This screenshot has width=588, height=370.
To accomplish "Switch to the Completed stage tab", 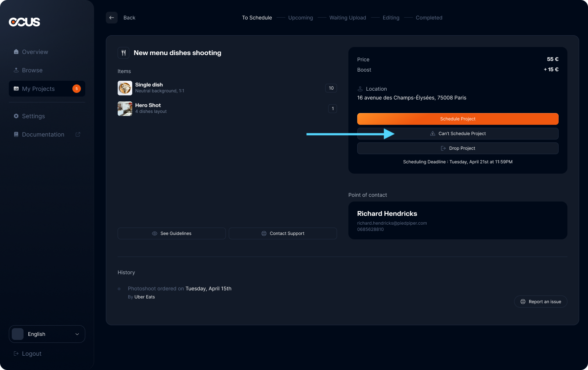I will (429, 18).
